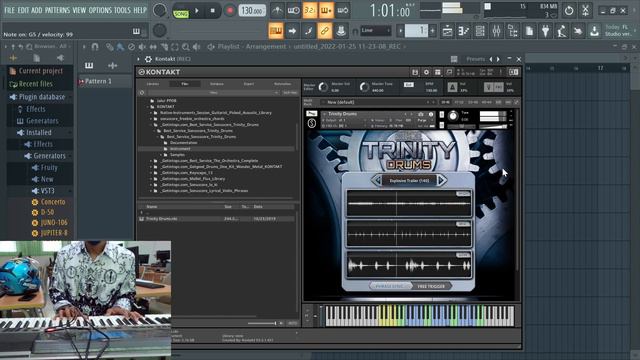
Task: Open the project picker page icon
Action: tap(529, 31)
